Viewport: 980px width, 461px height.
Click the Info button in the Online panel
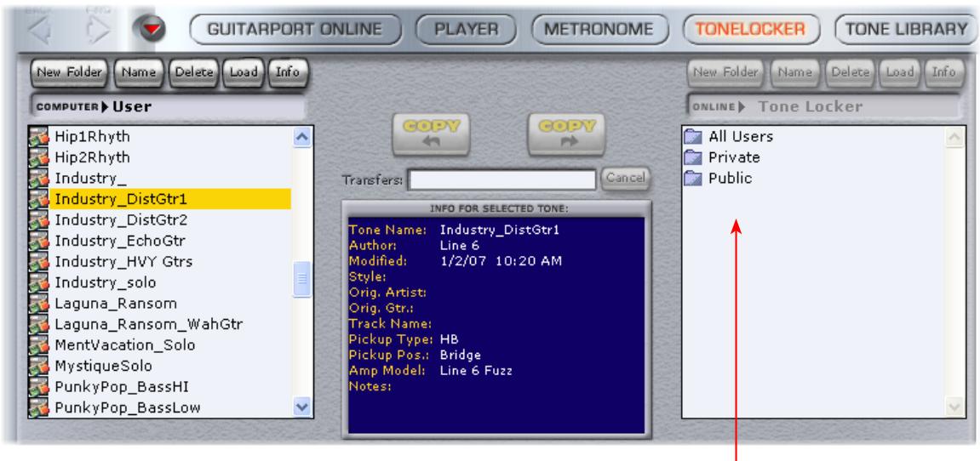[x=943, y=72]
